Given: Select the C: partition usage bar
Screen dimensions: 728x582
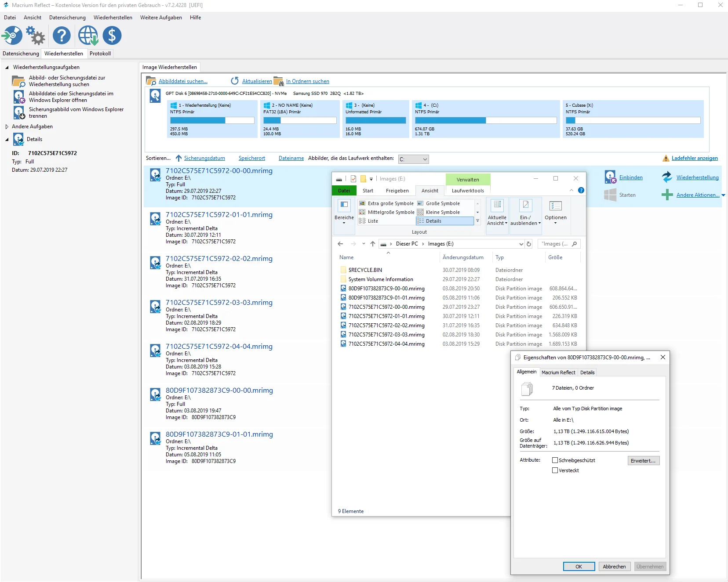Looking at the screenshot, I should click(485, 120).
